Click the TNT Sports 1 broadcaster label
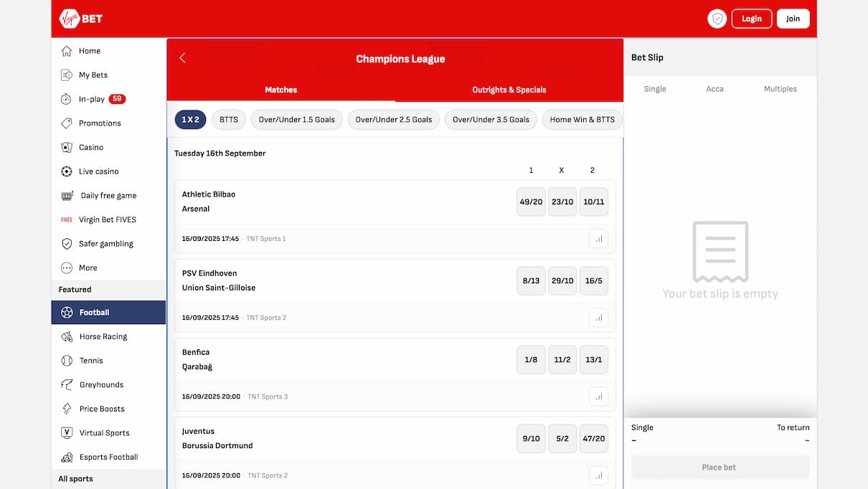Viewport: 868px width, 489px height. [266, 239]
